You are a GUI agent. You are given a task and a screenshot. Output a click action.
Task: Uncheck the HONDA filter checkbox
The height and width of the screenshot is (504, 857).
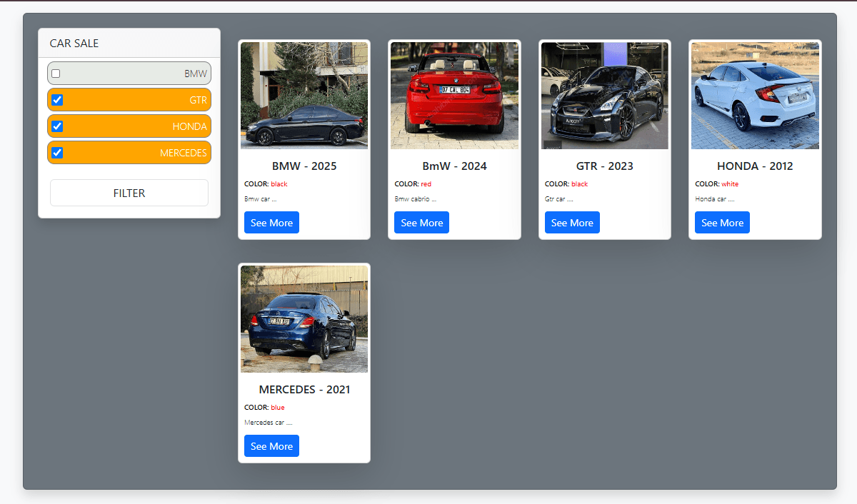pyautogui.click(x=58, y=126)
